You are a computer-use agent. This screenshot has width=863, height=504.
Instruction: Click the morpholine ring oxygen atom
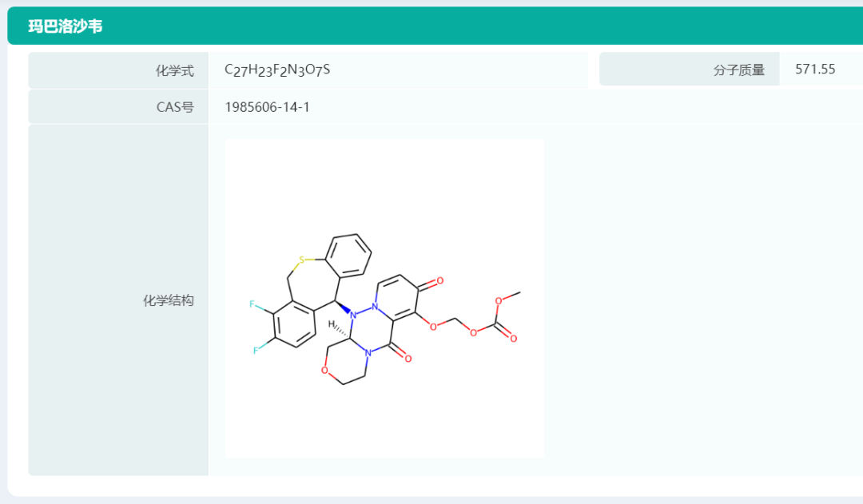[324, 371]
